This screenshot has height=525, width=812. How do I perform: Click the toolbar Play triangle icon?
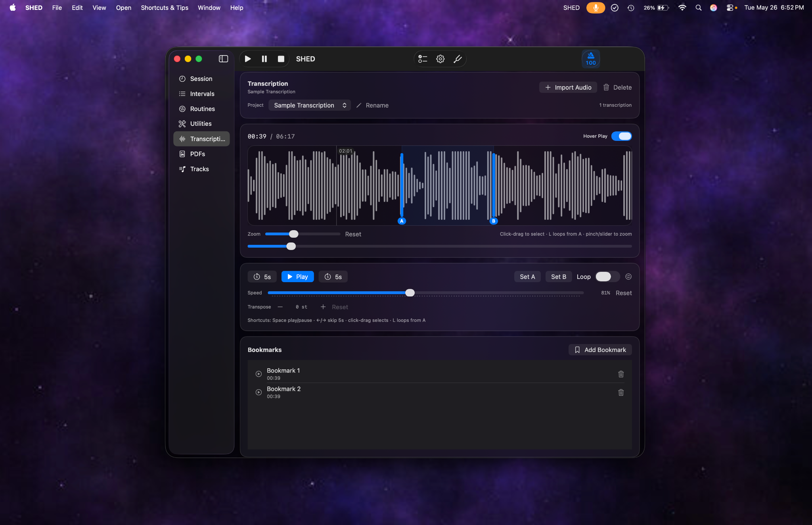tap(248, 59)
